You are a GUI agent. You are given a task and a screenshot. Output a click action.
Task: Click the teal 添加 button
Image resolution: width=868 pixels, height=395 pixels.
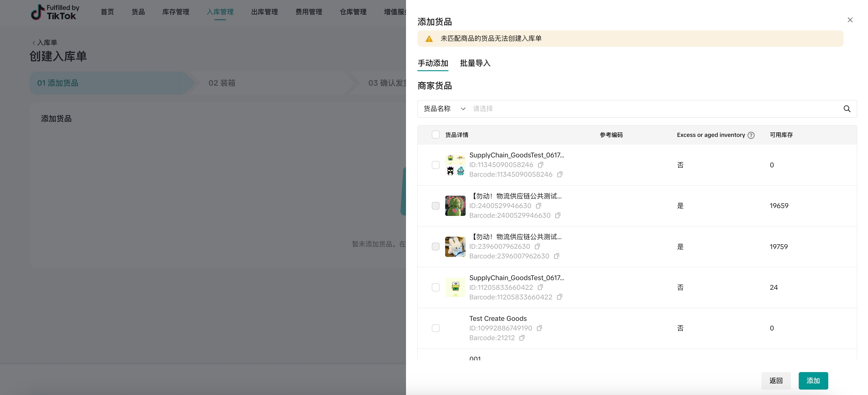click(813, 381)
